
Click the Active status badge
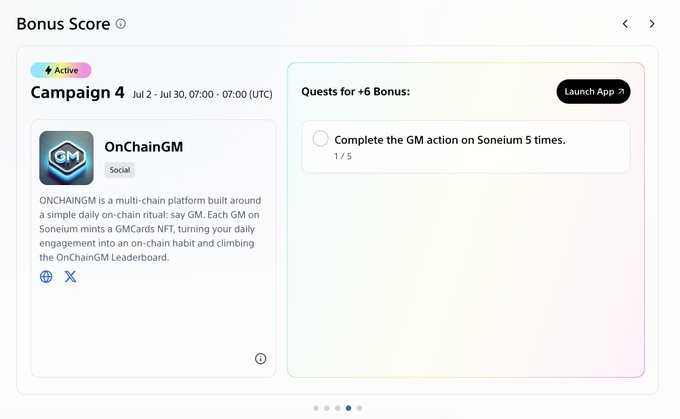click(61, 70)
